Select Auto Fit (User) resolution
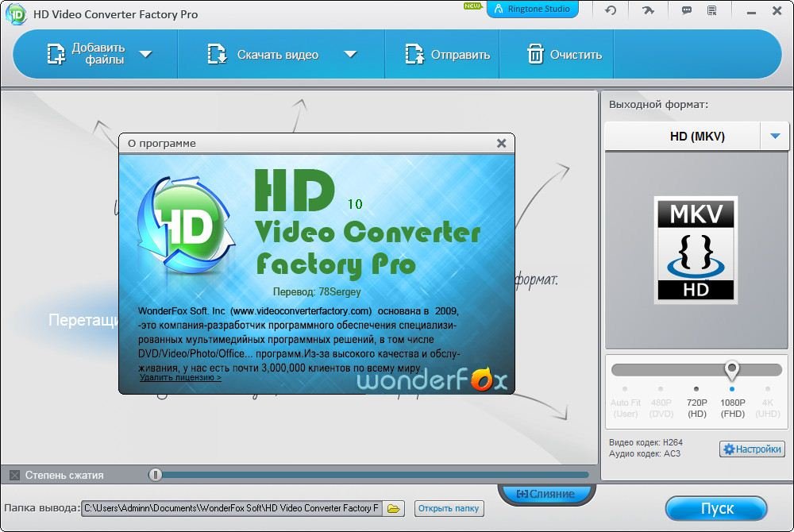This screenshot has width=794, height=532. tap(626, 402)
